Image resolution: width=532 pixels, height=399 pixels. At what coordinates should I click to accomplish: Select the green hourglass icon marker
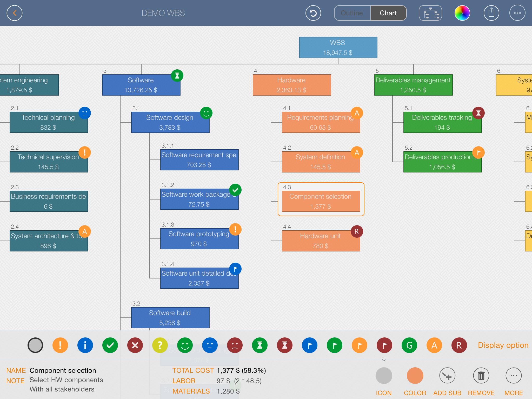coord(260,345)
